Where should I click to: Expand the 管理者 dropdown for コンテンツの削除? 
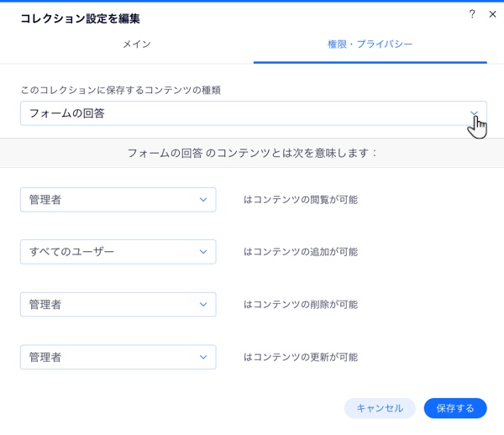click(x=118, y=304)
